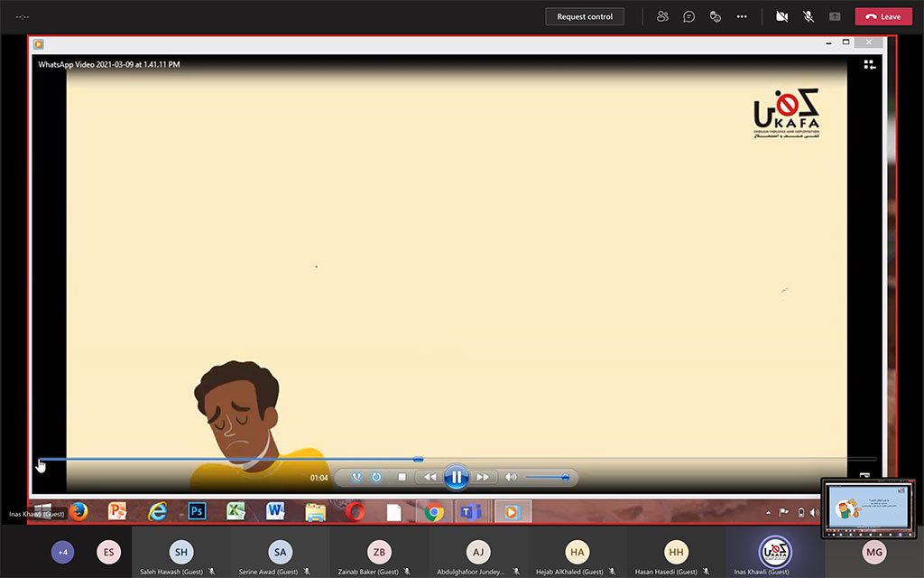Turn on the camera
Image resolution: width=924 pixels, height=578 pixels.
781,16
